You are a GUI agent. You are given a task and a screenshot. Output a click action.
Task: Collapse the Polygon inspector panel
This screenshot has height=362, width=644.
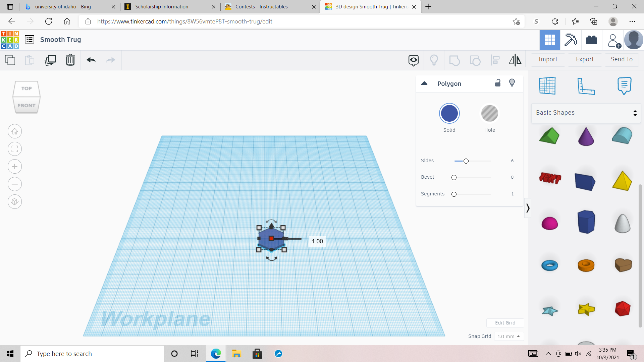(x=424, y=83)
